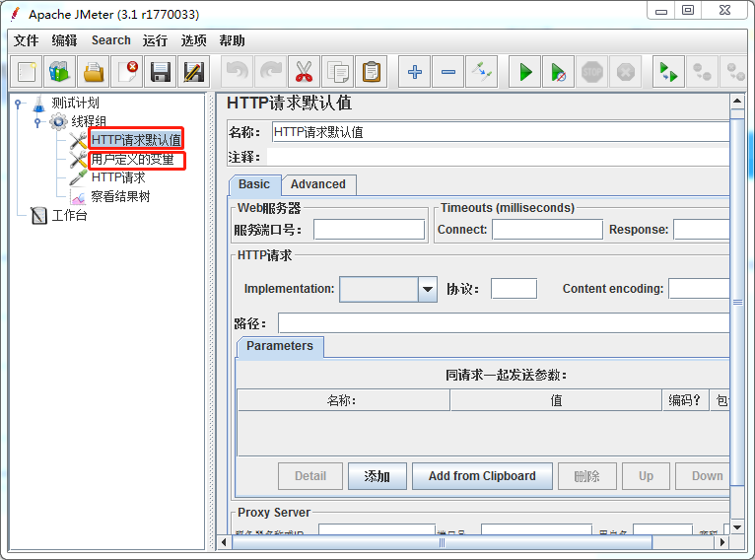Click the 服务端口号 input field
The height and width of the screenshot is (560, 755).
coord(369,230)
